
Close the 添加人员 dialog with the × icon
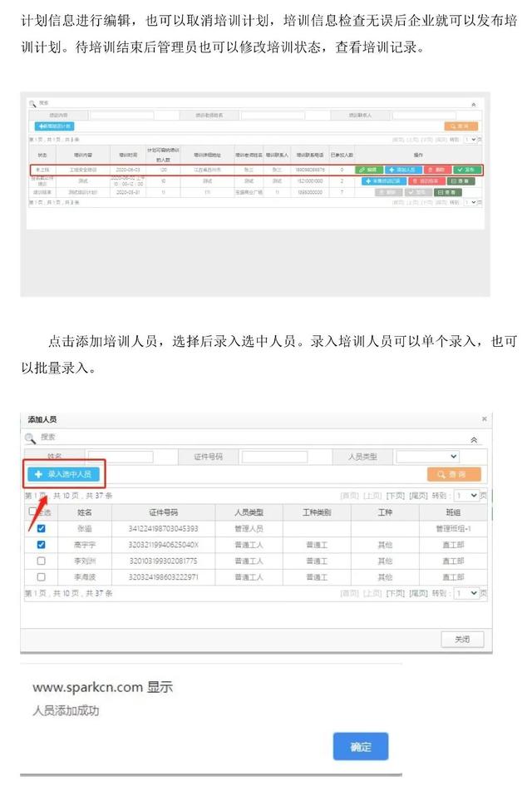pos(485,419)
